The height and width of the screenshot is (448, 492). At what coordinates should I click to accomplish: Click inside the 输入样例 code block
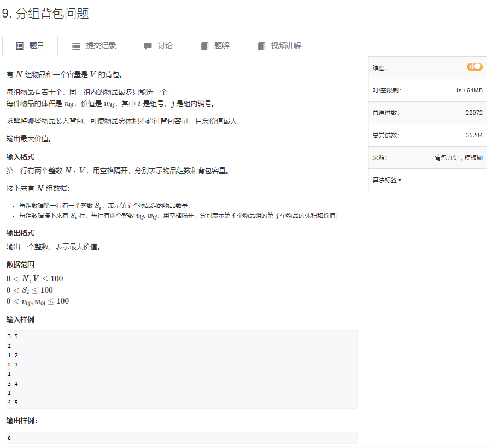coord(180,369)
